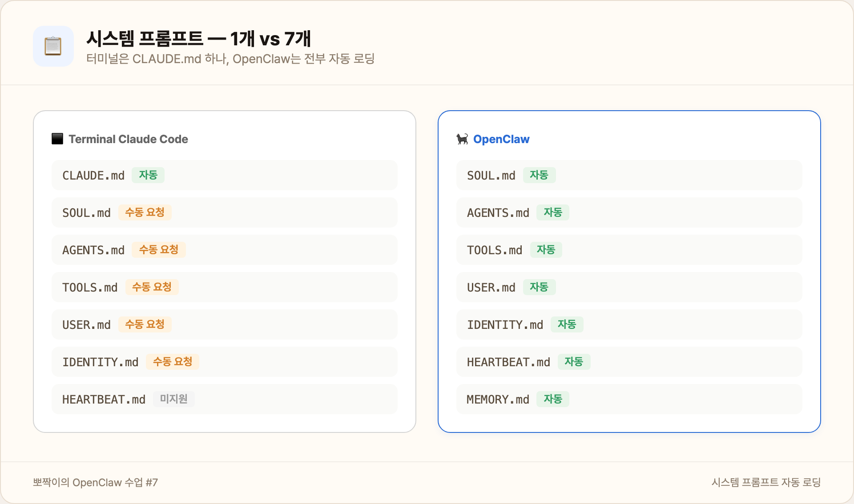The height and width of the screenshot is (504, 854).
Task: Click the black Terminal Claude Code icon
Action: point(58,139)
